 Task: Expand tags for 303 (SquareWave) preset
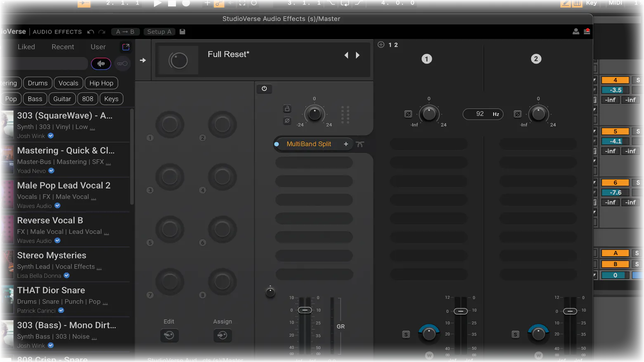pos(92,128)
